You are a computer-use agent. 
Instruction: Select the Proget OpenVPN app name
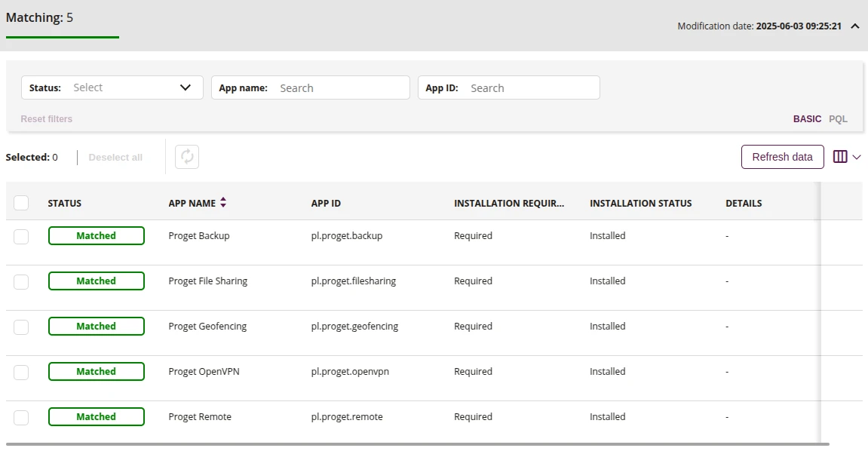pyautogui.click(x=204, y=372)
